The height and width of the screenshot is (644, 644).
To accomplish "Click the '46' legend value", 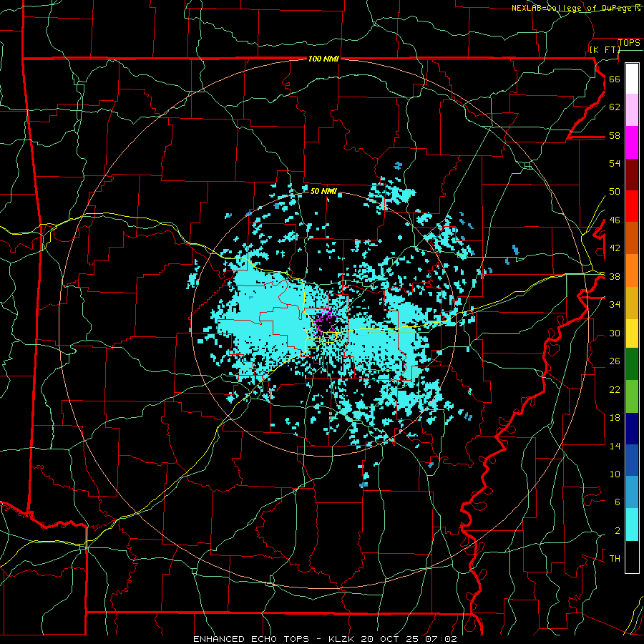I will 615,220.
